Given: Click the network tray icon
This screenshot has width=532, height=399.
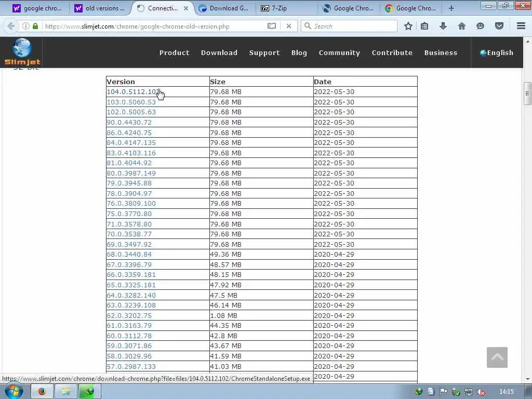Looking at the screenshot, I should [x=469, y=392].
